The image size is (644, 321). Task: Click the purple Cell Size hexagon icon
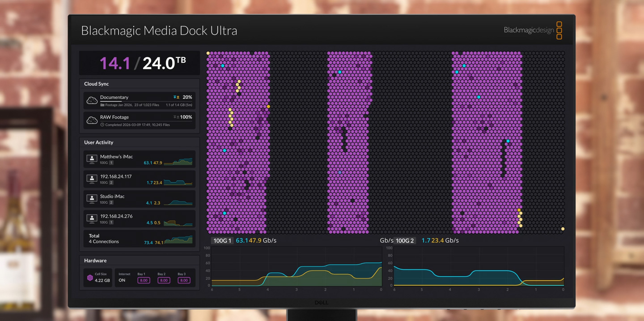tap(90, 278)
